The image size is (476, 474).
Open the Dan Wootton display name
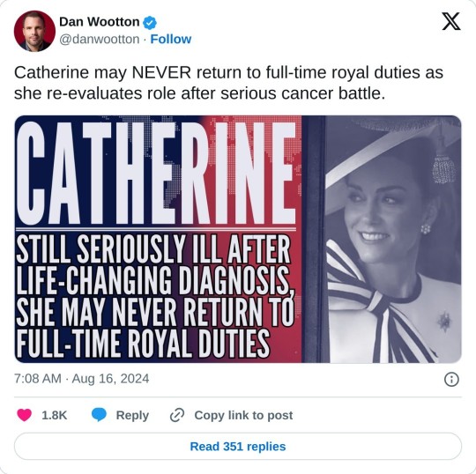coord(100,22)
